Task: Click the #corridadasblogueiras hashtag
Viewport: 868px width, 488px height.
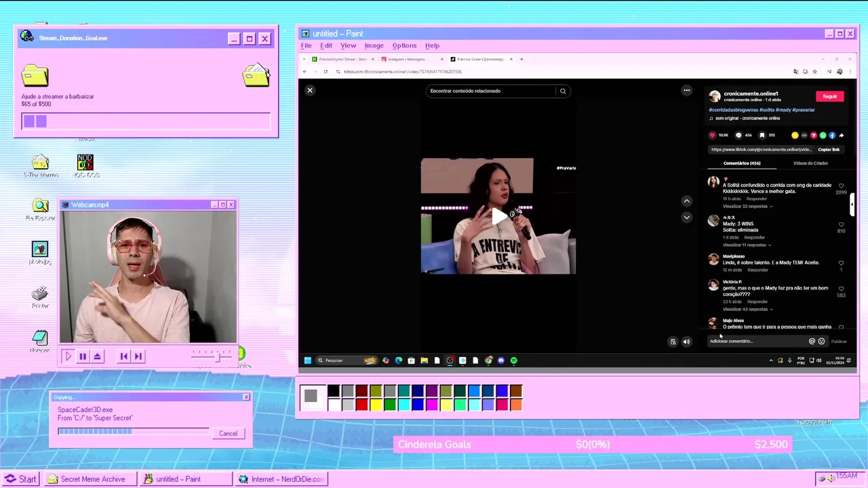Action: click(x=733, y=110)
